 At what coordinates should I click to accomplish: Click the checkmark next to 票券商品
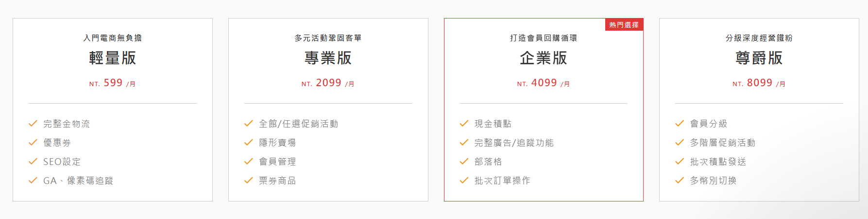249,181
